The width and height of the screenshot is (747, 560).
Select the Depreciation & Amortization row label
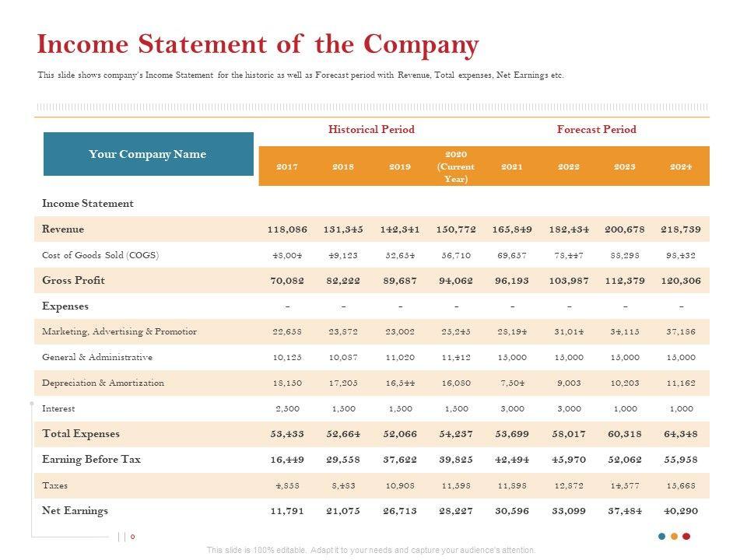(x=103, y=383)
